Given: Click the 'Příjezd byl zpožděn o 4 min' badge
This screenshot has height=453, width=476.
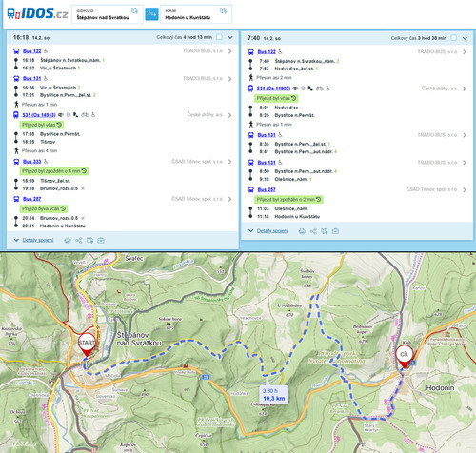Looking at the screenshot, I should 54,171.
